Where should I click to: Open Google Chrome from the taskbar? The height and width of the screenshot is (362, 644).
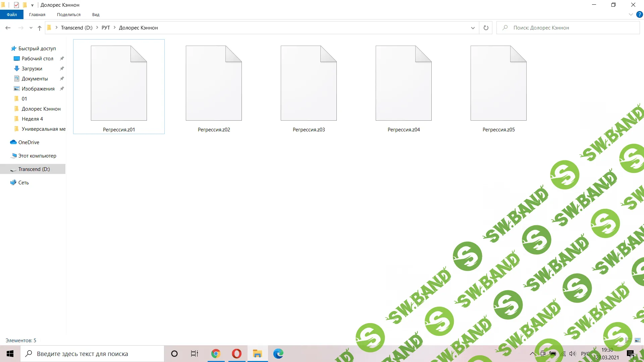[216, 354]
